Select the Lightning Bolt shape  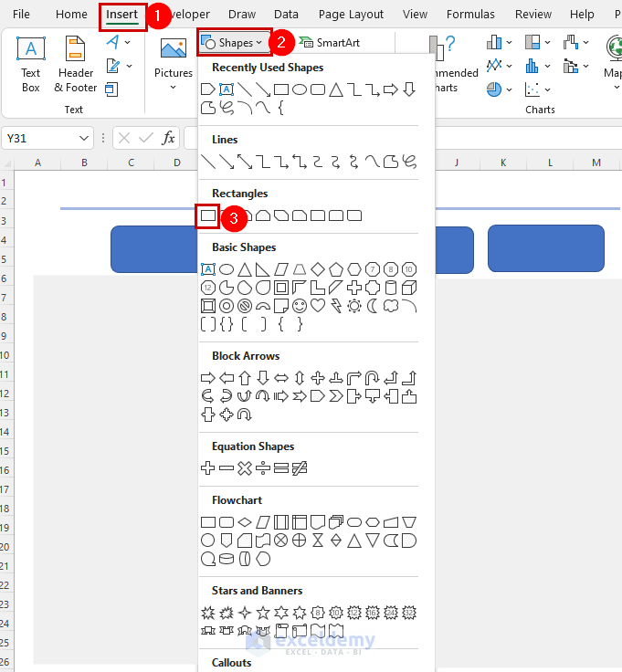pos(336,306)
